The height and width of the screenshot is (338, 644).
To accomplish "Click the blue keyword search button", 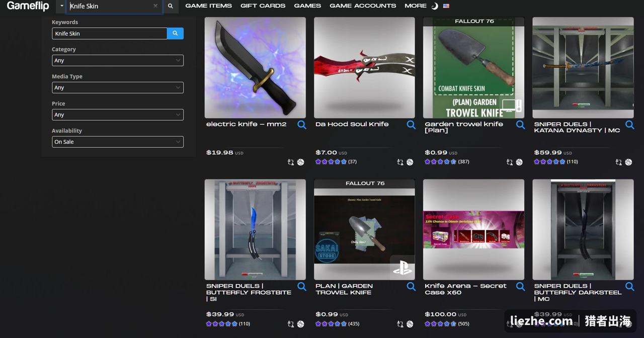I will coord(175,33).
